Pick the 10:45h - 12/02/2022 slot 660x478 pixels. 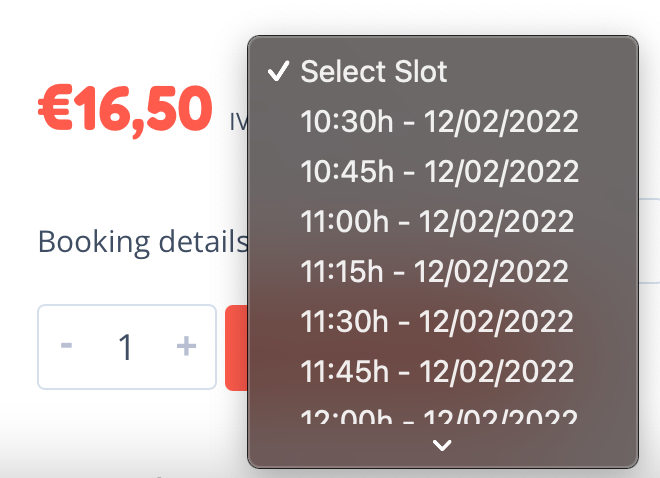(x=439, y=171)
